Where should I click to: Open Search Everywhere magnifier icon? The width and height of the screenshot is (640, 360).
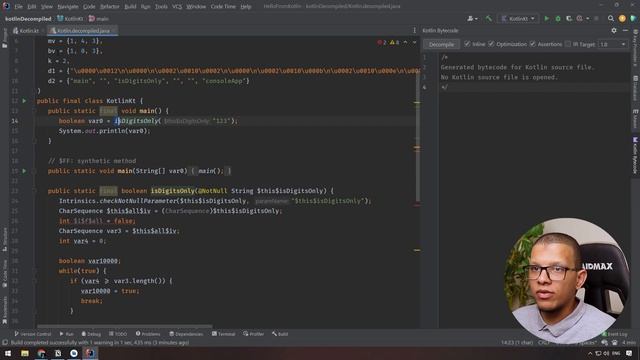pyautogui.click(x=611, y=19)
